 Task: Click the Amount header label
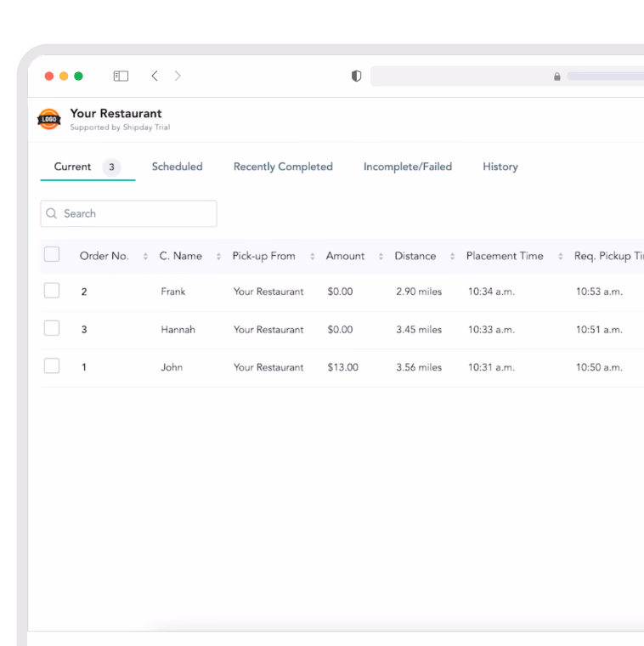[x=345, y=256]
